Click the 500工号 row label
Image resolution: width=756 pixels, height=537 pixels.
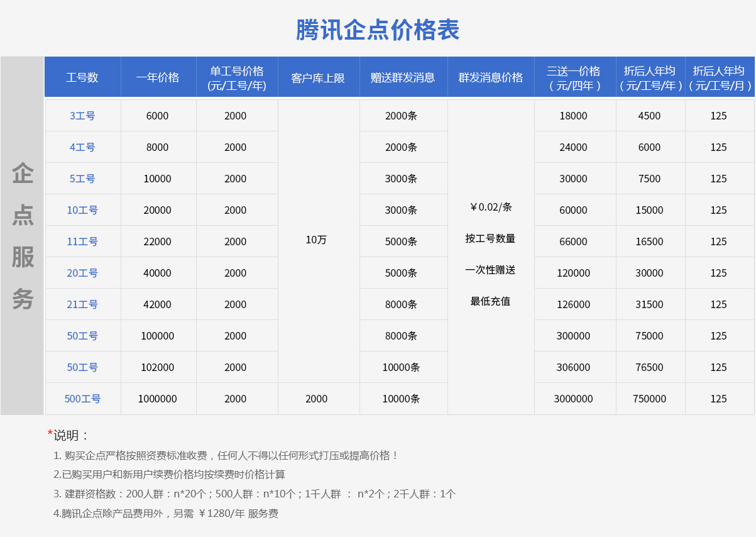tap(82, 399)
